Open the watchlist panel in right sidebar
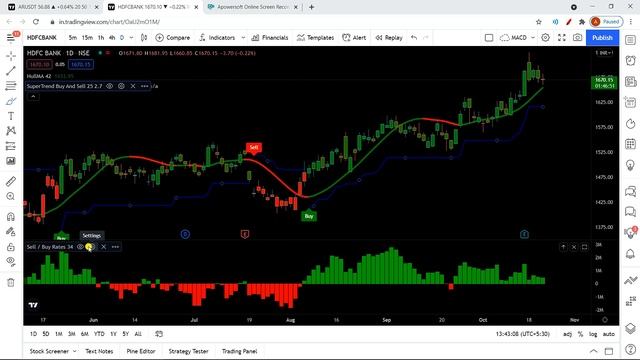This screenshot has height=360, width=640. coord(630,40)
